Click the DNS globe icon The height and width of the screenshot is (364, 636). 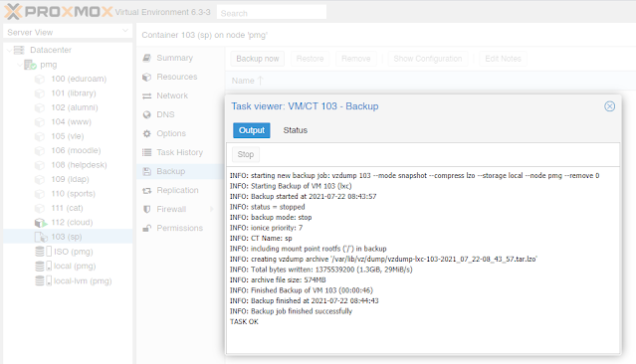pyautogui.click(x=147, y=114)
